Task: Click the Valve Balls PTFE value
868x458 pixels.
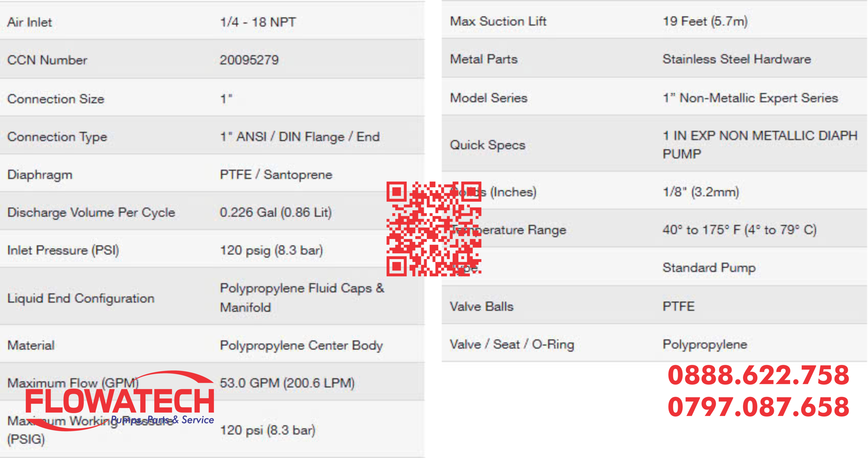Action: coord(679,306)
